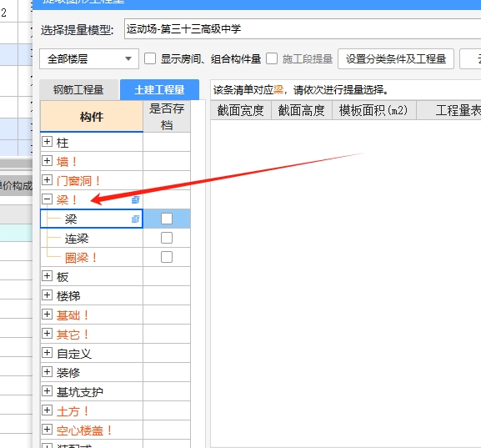Switch to the 钢筋工程量 tab
Image resolution: width=481 pixels, height=448 pixels.
[79, 89]
